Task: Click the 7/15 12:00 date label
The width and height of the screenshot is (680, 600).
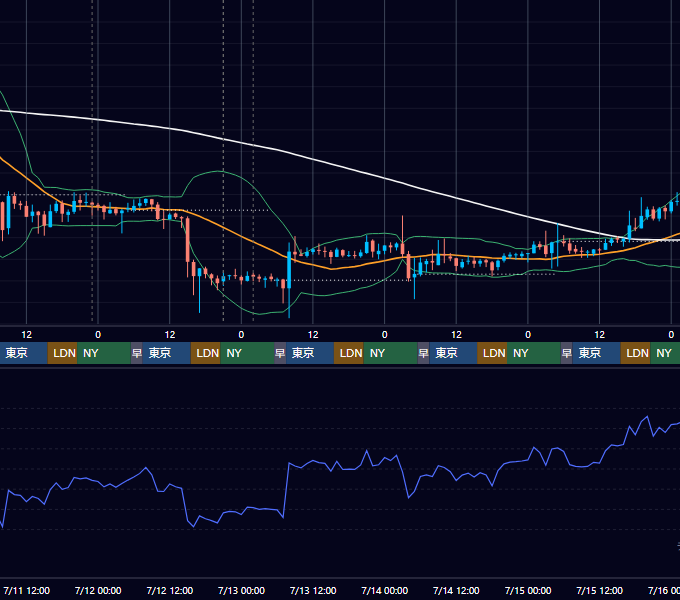Action: [599, 590]
